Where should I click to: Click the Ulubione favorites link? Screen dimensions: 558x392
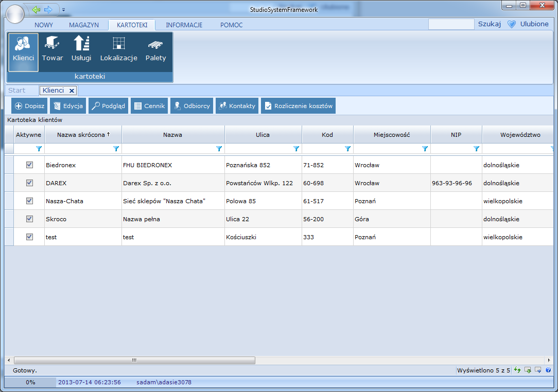tap(534, 24)
